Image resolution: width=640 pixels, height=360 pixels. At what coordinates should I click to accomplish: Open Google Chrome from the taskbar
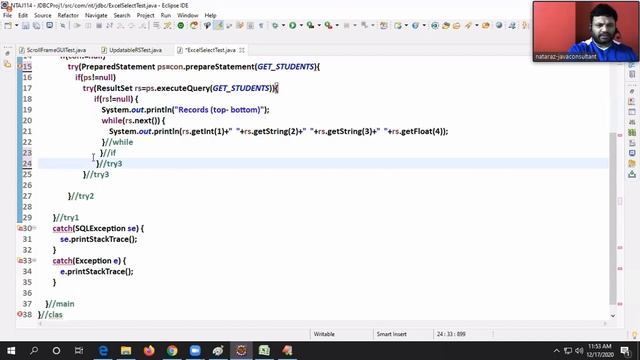[x=172, y=351]
